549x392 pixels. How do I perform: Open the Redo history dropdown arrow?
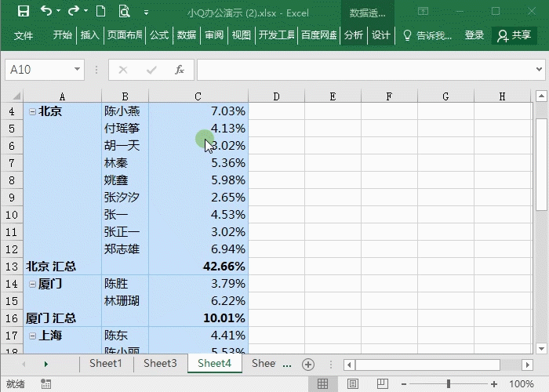85,11
